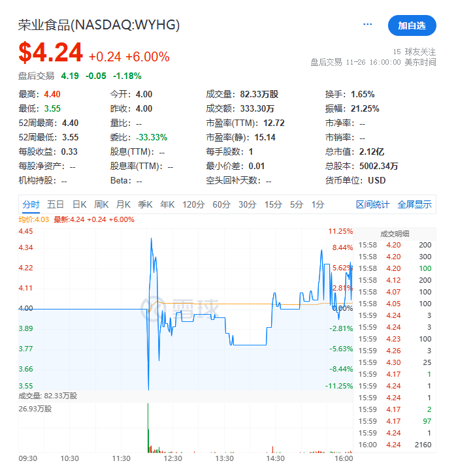The image size is (456, 476).
Task: Switch to the 月K chart tab
Action: [x=123, y=204]
